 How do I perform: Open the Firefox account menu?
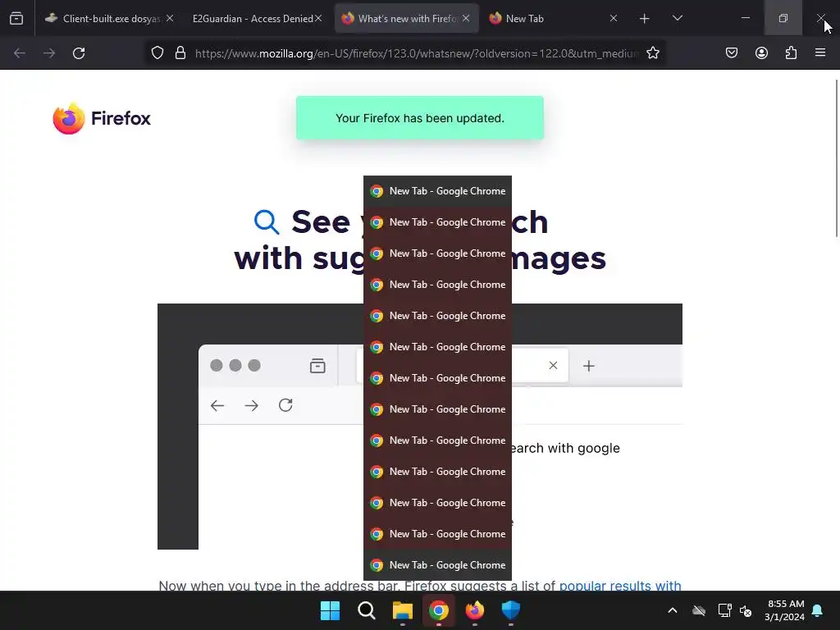click(x=761, y=53)
